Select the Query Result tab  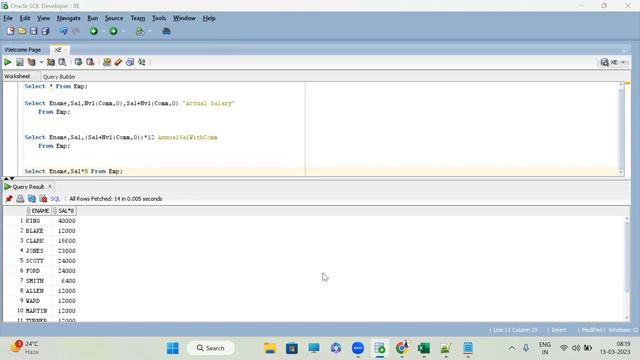point(28,187)
